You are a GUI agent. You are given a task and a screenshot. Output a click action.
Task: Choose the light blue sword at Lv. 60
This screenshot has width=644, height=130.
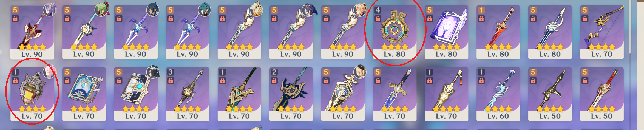click(x=498, y=94)
